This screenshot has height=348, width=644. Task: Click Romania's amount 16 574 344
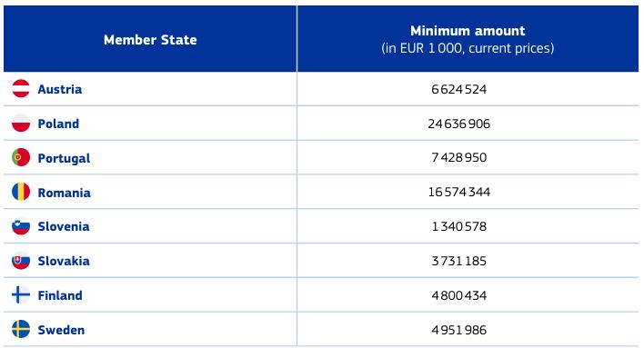(x=459, y=192)
